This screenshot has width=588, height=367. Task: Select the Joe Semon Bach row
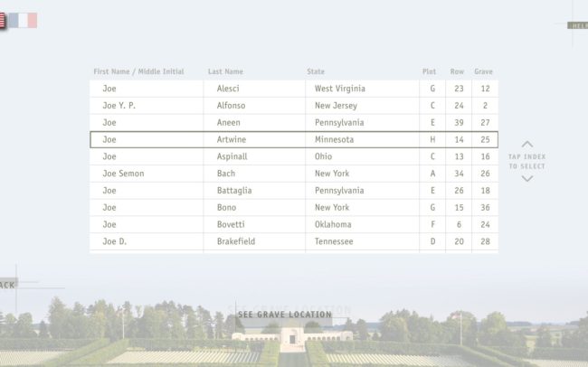tap(294, 174)
